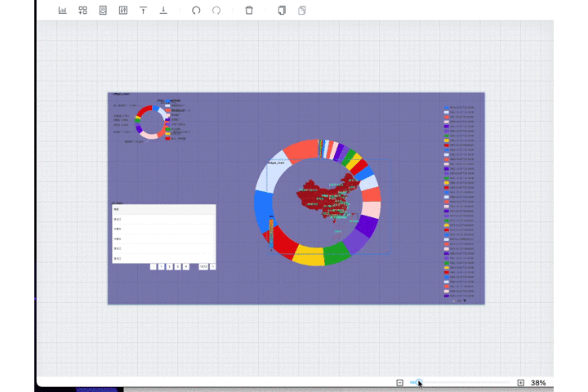Image resolution: width=588 pixels, height=392 pixels.
Task: Select the small donut chart widget
Action: [151, 122]
